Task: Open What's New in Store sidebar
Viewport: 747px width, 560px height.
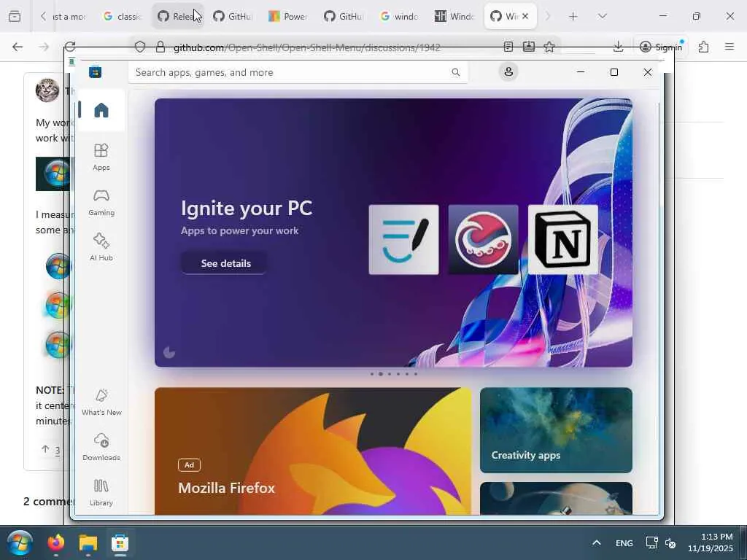Action: [101, 402]
